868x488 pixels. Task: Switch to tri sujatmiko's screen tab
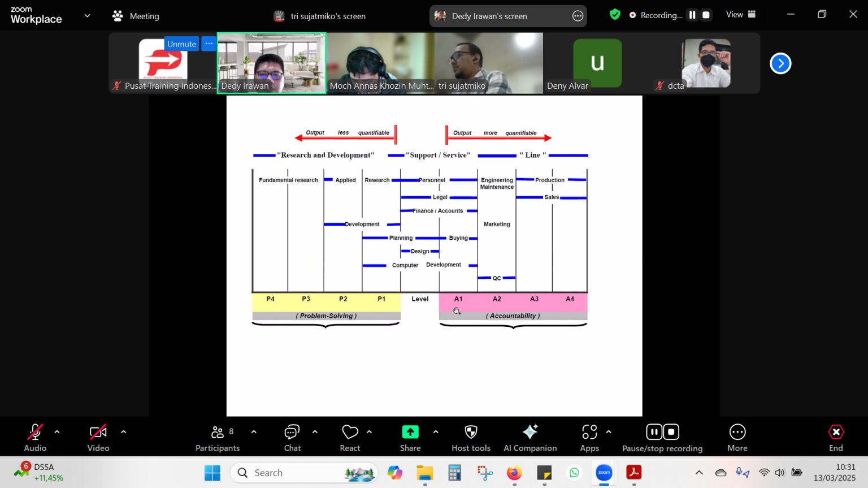pos(319,16)
